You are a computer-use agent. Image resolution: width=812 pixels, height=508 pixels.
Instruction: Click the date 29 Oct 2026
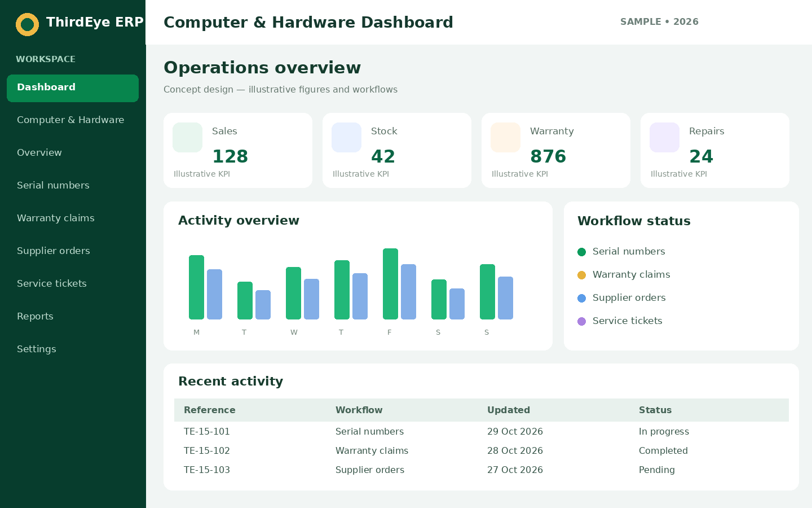pos(515,431)
